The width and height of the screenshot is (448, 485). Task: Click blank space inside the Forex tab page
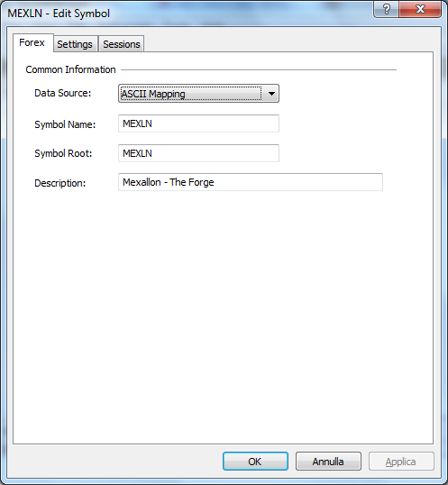point(223,309)
